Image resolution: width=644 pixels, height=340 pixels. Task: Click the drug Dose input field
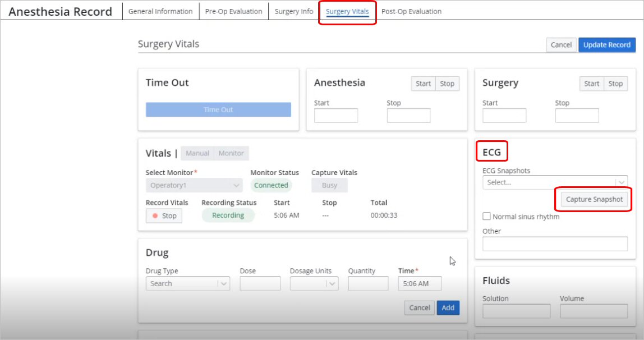click(260, 284)
